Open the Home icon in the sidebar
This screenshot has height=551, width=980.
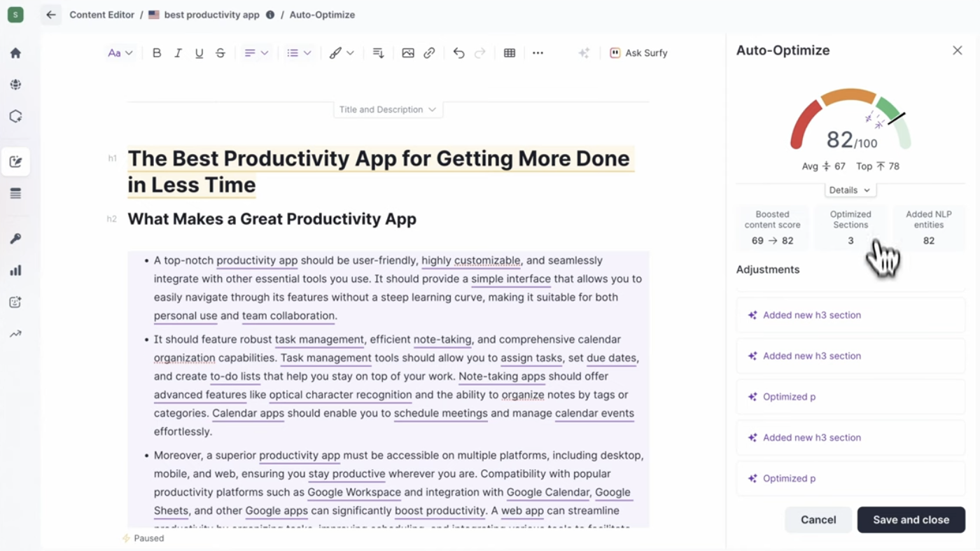pos(15,53)
